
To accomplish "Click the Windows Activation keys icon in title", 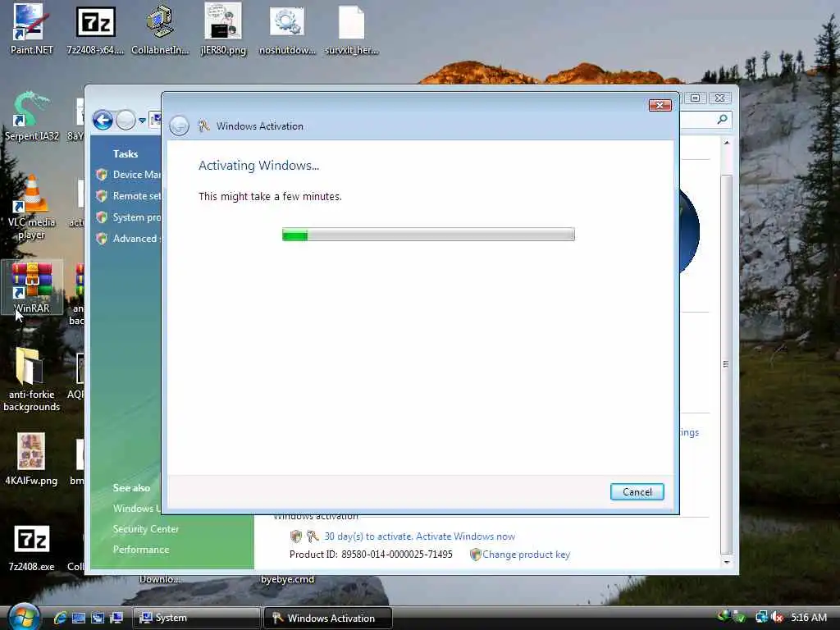I will point(203,126).
